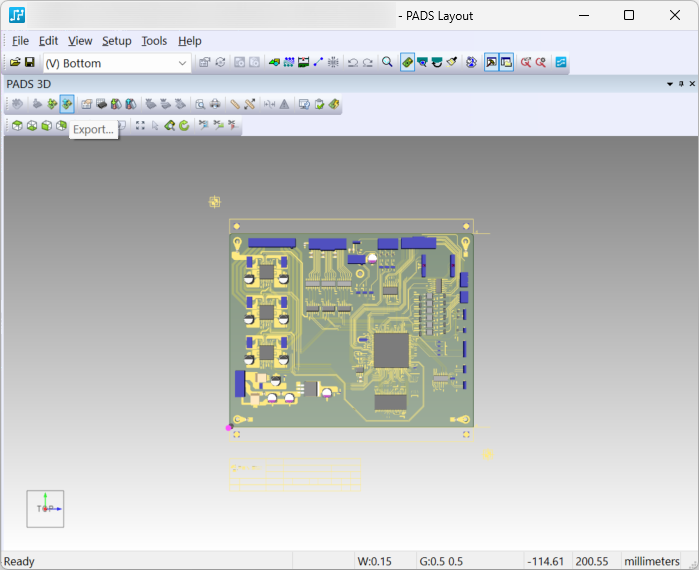Click the red cross-section cut icon
699x570 pixels.
tap(233, 126)
